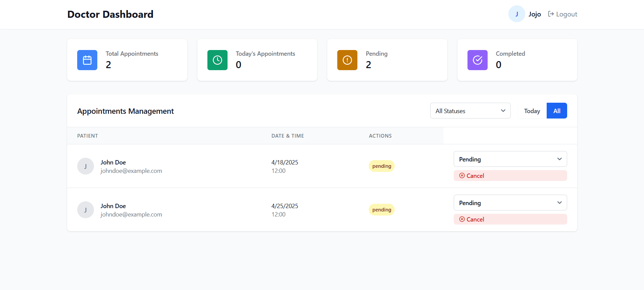This screenshot has width=644, height=290.
Task: Click the date 4/25/2025
Action: pos(285,206)
